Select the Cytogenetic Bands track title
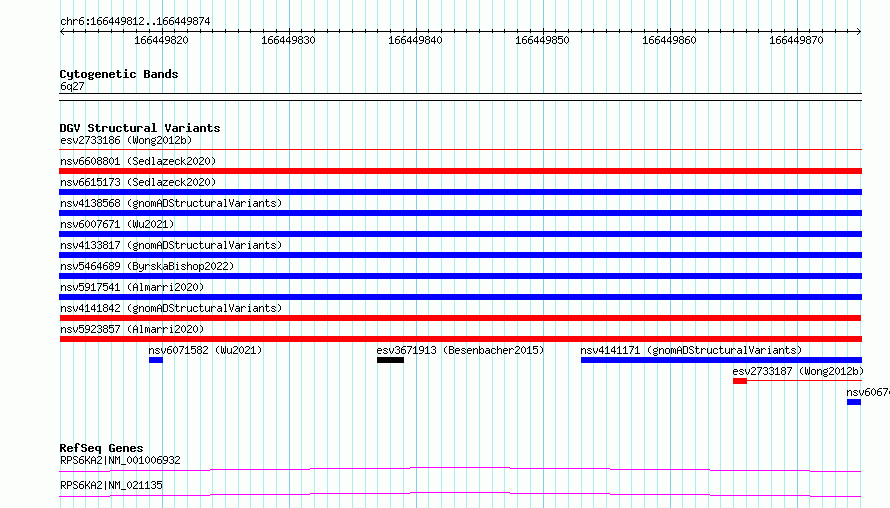Screen dimensions: 890x508 [x=119, y=74]
